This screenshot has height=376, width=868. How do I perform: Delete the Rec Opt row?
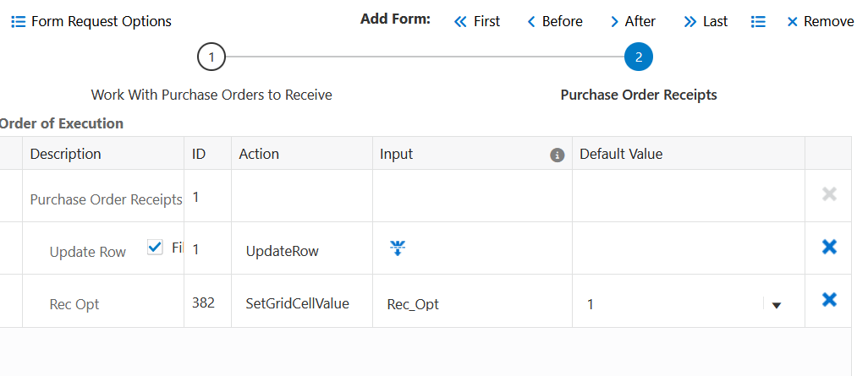point(829,299)
